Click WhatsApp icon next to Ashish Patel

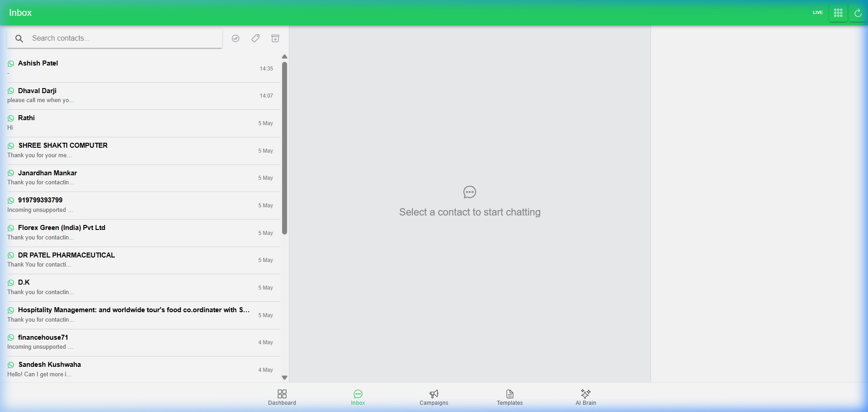coord(11,64)
